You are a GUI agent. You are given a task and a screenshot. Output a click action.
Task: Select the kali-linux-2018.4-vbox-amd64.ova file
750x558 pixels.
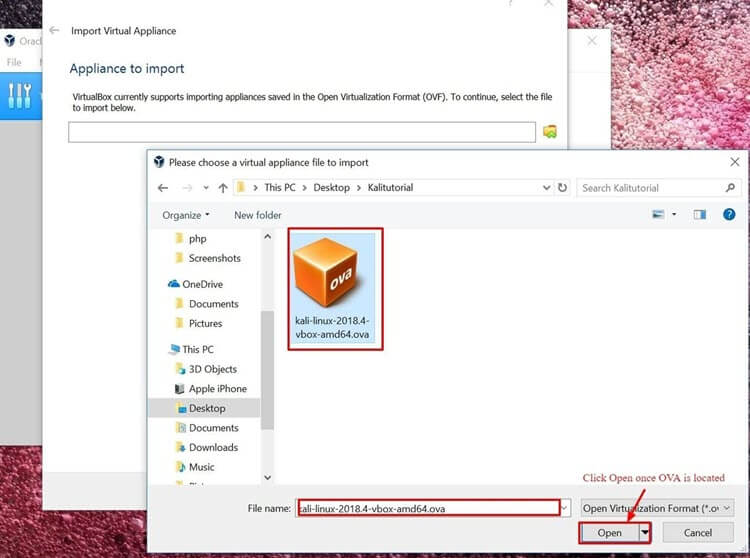click(335, 287)
